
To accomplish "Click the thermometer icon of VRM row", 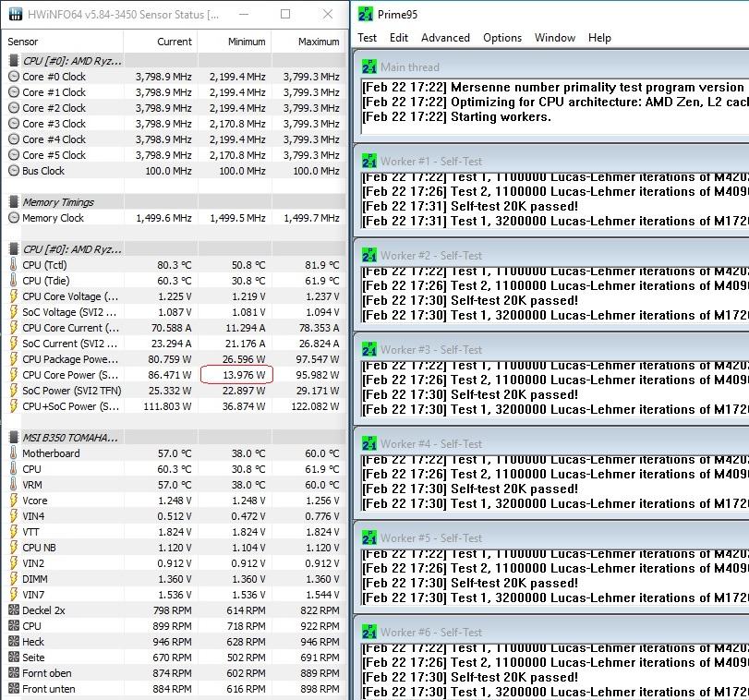I will (x=13, y=485).
